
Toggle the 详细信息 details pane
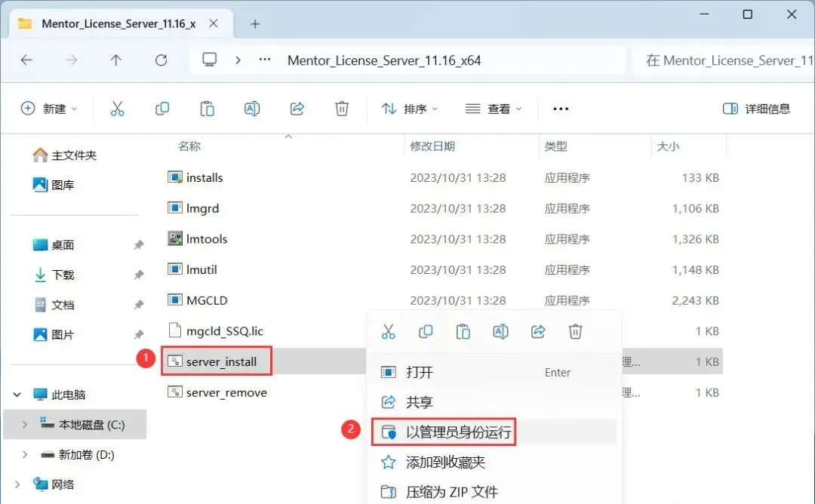pyautogui.click(x=757, y=109)
